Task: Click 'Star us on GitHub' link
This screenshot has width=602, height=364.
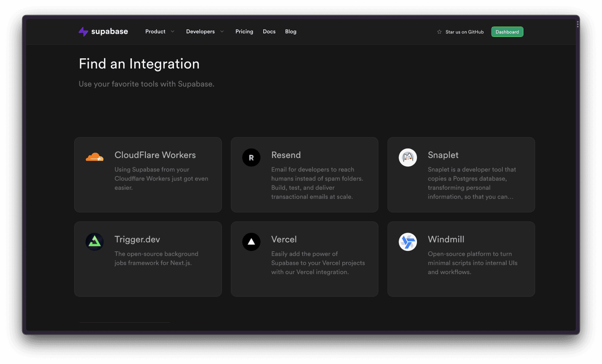Action: 464,32
